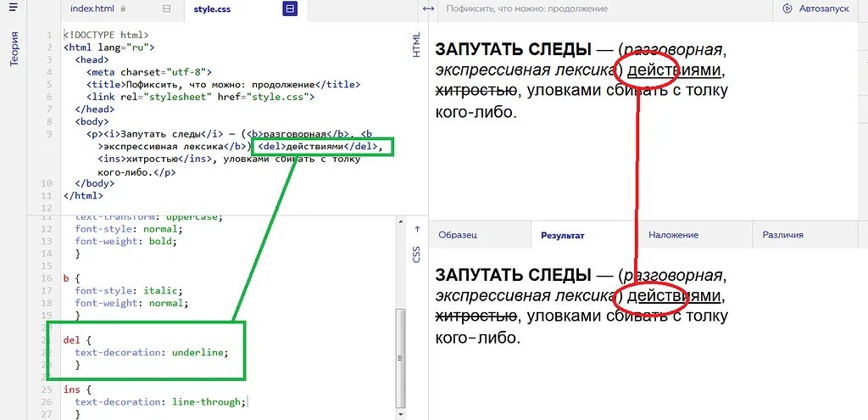Click the <link rel="stylesheet"> line

pos(200,97)
